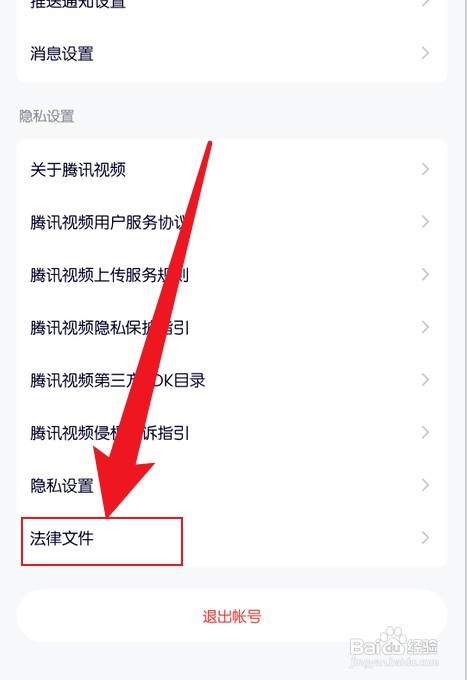
Task: Tap chevron beside 上传服务规则 row
Action: [425, 275]
